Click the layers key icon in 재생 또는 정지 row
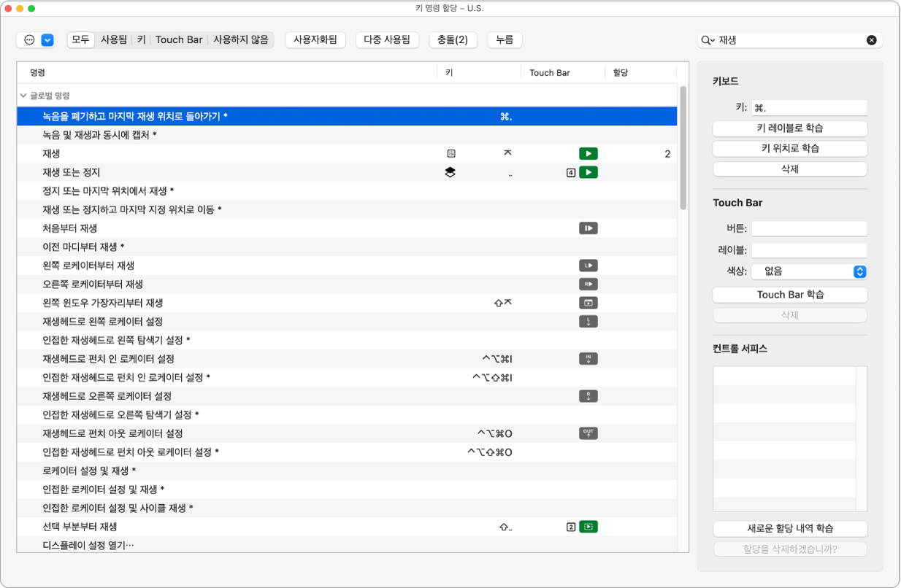 [x=450, y=173]
